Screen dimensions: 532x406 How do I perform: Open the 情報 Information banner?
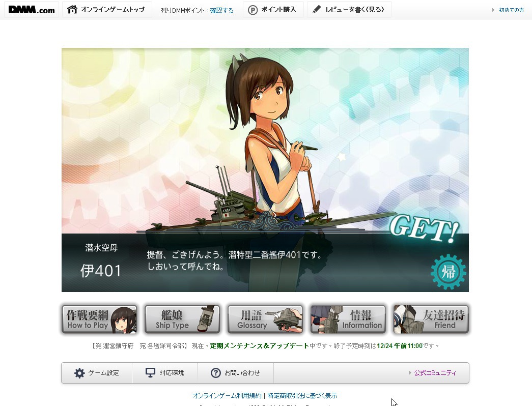[x=348, y=319]
